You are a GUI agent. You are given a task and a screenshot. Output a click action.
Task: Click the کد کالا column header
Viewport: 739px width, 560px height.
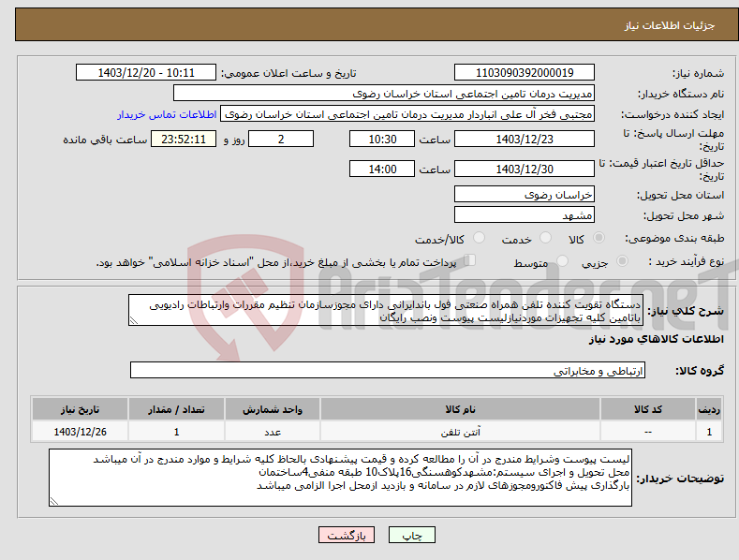[648, 409]
